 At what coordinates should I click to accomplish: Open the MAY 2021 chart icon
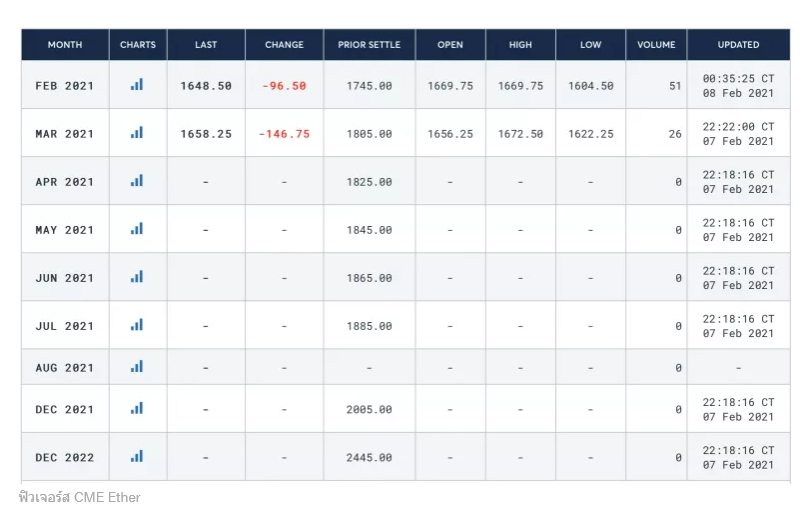pyautogui.click(x=137, y=229)
